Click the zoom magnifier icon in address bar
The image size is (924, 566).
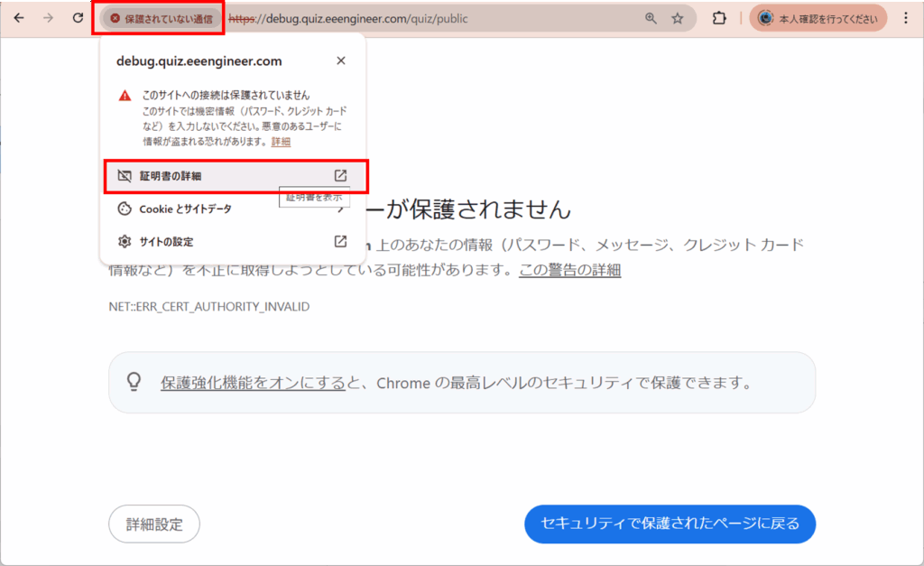[x=651, y=18]
